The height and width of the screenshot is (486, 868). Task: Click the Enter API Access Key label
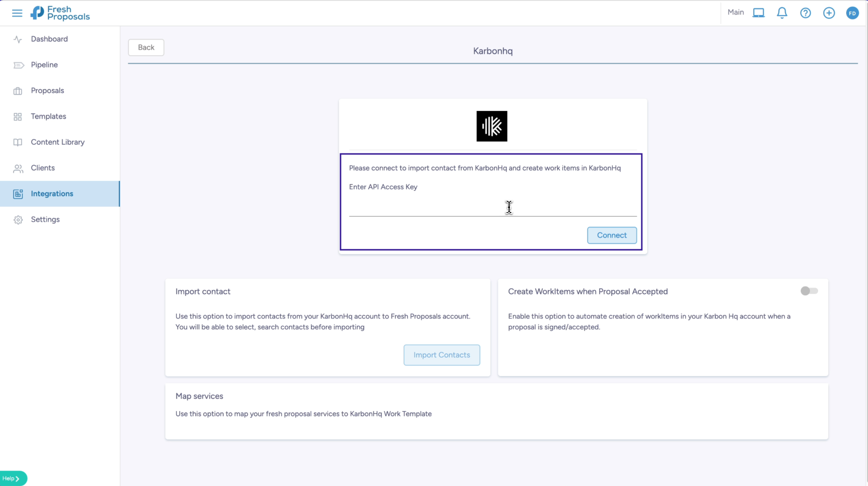pos(383,187)
